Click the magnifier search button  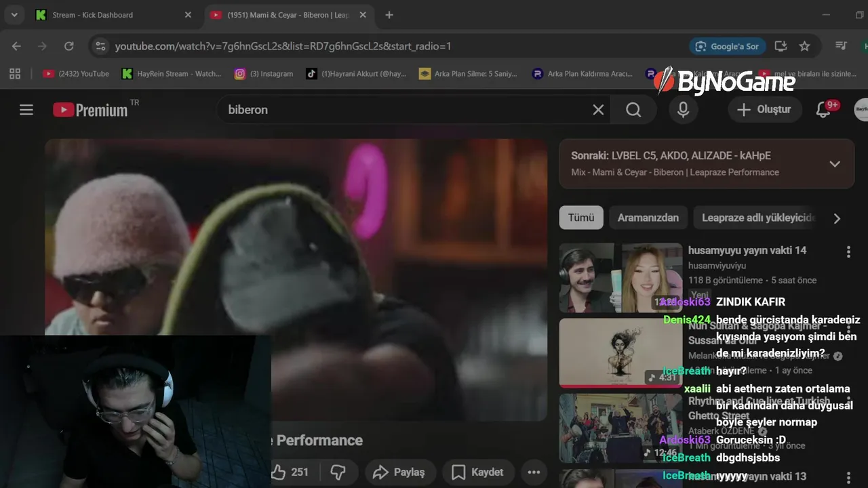click(x=633, y=110)
